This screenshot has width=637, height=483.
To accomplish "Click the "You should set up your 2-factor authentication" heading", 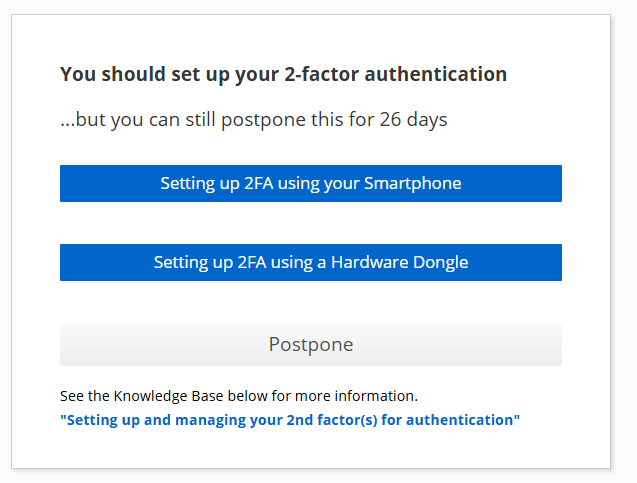I will (283, 74).
